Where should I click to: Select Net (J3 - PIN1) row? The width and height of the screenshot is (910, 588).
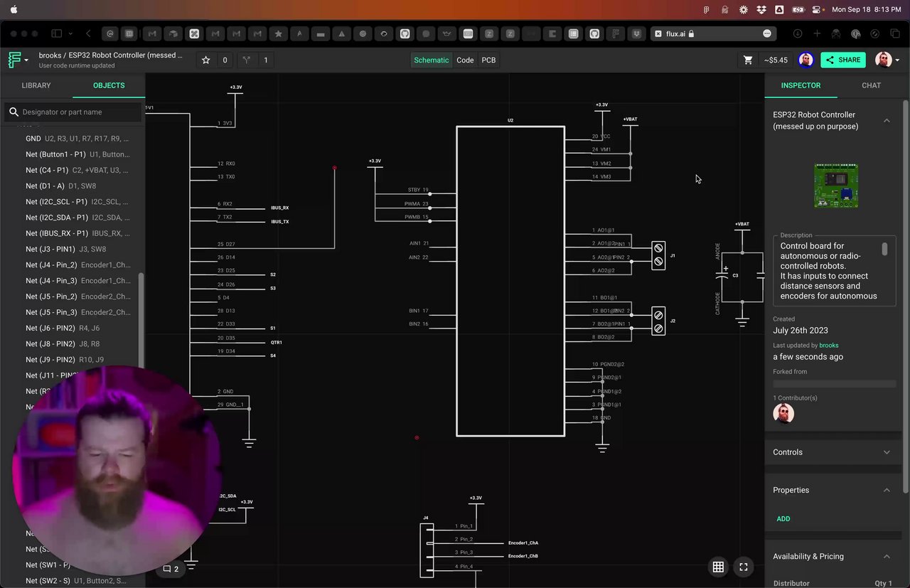point(78,249)
